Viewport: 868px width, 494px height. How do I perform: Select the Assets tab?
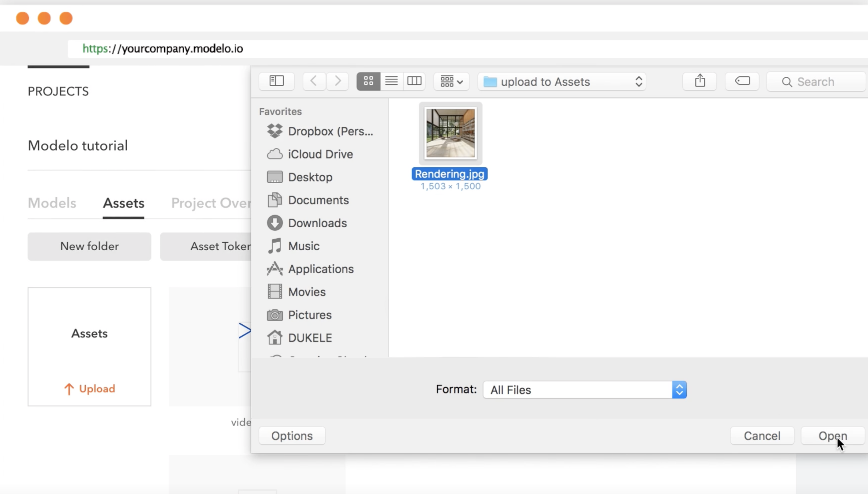124,203
